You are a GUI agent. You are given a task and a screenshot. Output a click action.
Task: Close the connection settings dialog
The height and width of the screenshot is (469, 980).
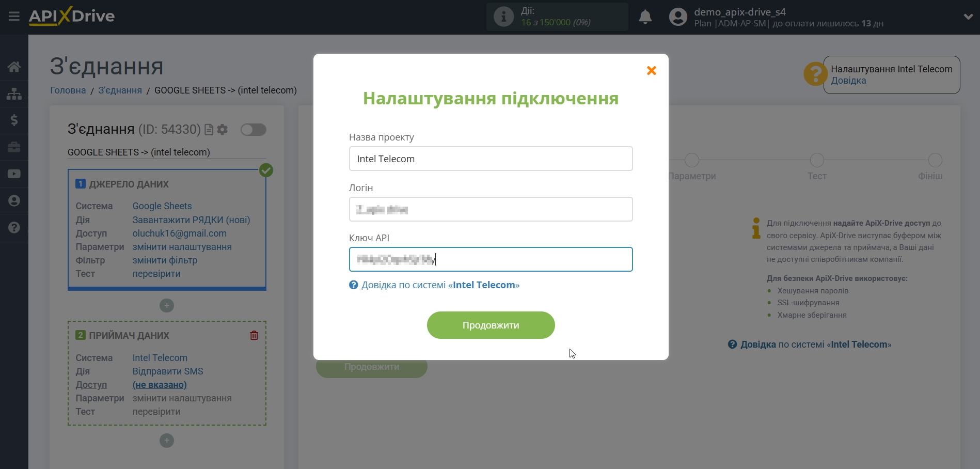click(652, 70)
